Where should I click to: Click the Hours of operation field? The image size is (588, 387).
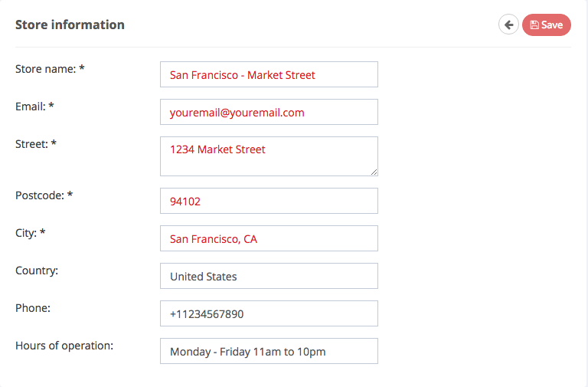click(269, 351)
